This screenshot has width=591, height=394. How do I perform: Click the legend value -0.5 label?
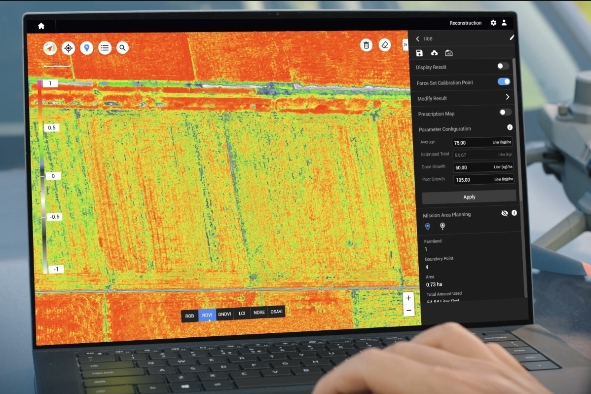(x=55, y=217)
